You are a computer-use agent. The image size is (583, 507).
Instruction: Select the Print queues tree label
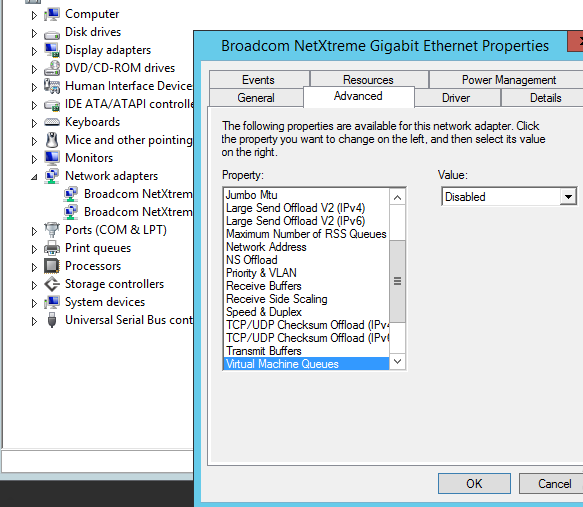point(98,248)
